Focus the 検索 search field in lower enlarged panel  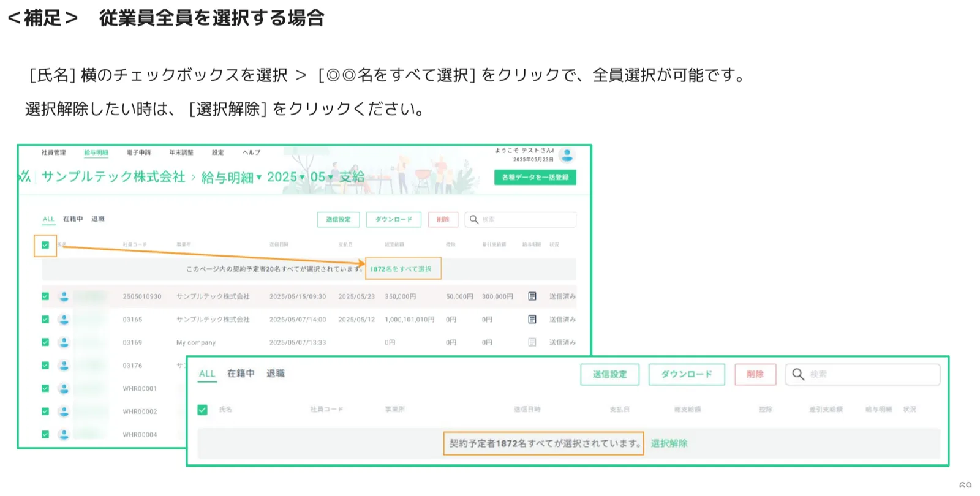coord(863,374)
